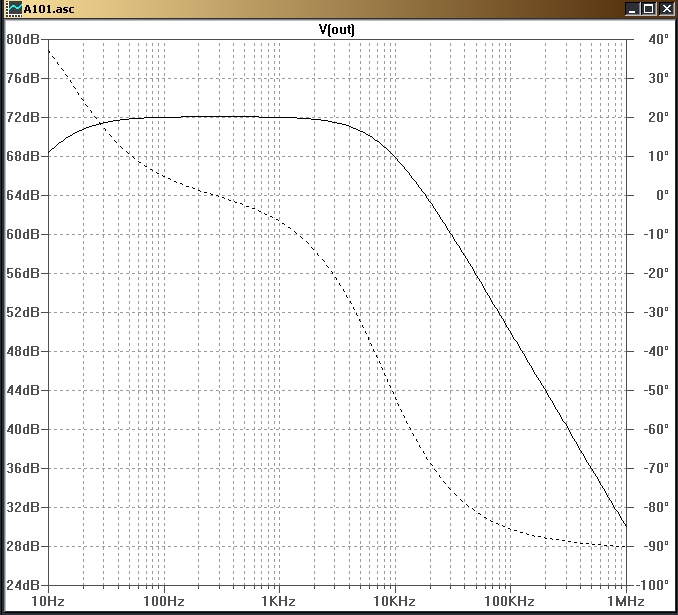The width and height of the screenshot is (678, 615).
Task: Click the 20° phase axis label
Action: click(x=659, y=117)
